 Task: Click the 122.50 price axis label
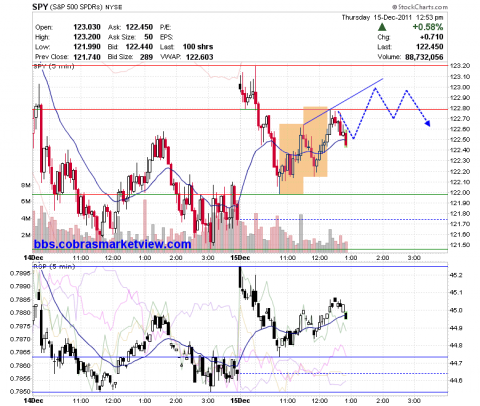pos(460,140)
